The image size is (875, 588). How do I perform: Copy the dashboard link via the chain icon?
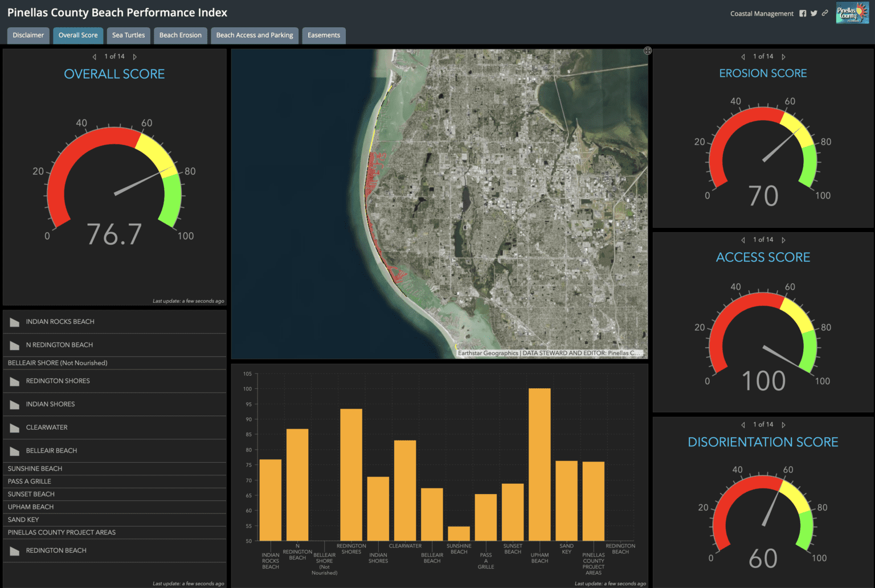click(x=825, y=13)
